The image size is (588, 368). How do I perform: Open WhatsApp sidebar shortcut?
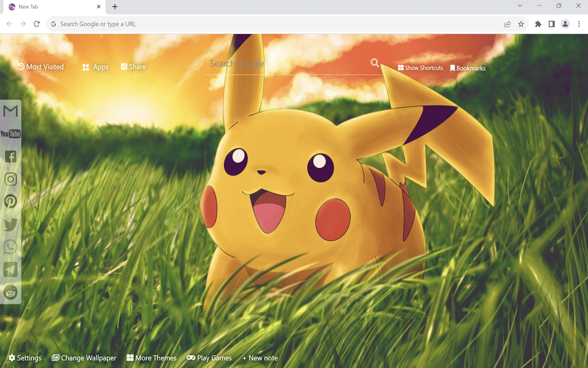pyautogui.click(x=11, y=247)
